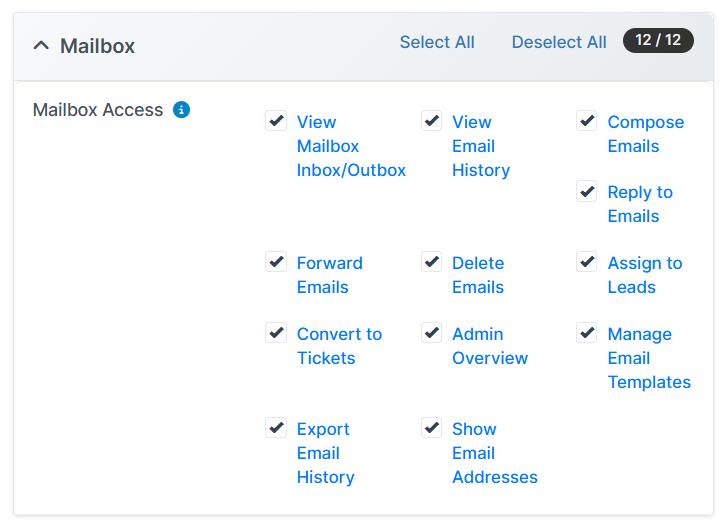Click the 12 / 12 count badge
The width and height of the screenshot is (726, 527).
point(658,41)
